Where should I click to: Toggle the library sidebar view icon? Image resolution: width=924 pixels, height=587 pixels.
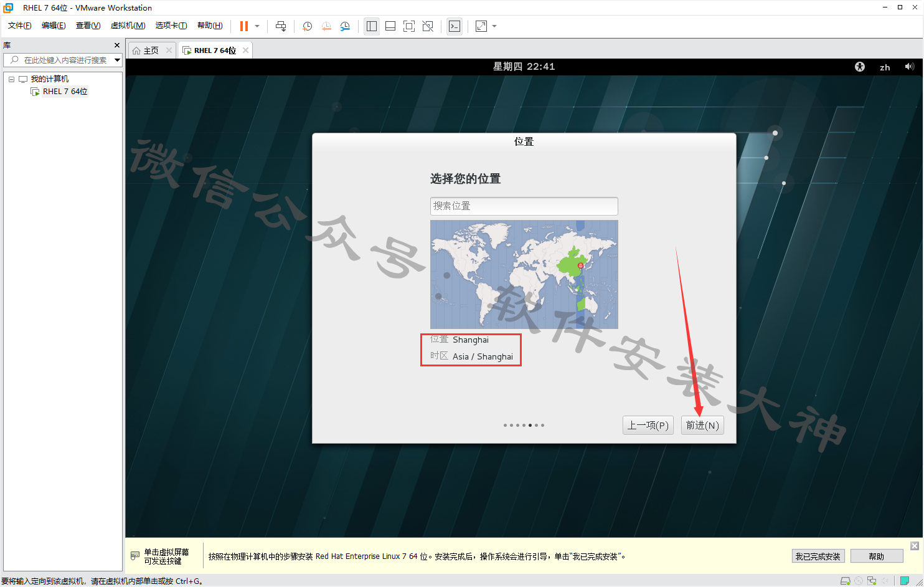pyautogui.click(x=372, y=26)
